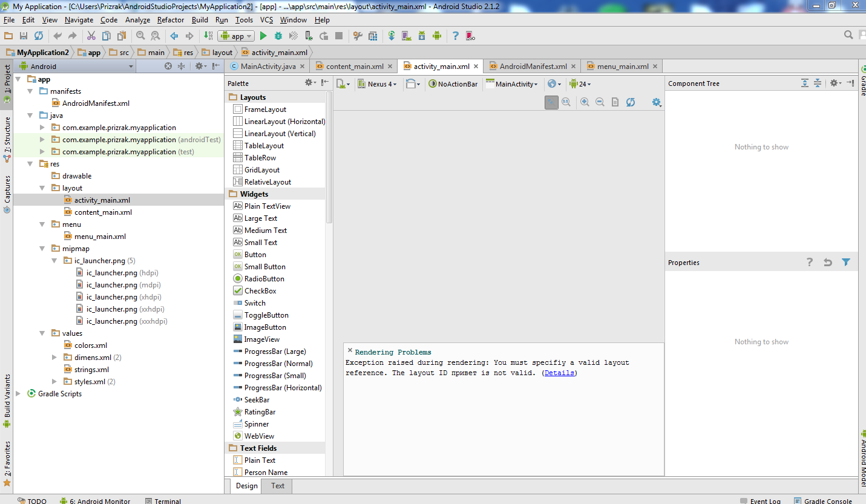866x504 pixels.
Task: Click the Details link in Rendering Problems
Action: click(559, 373)
